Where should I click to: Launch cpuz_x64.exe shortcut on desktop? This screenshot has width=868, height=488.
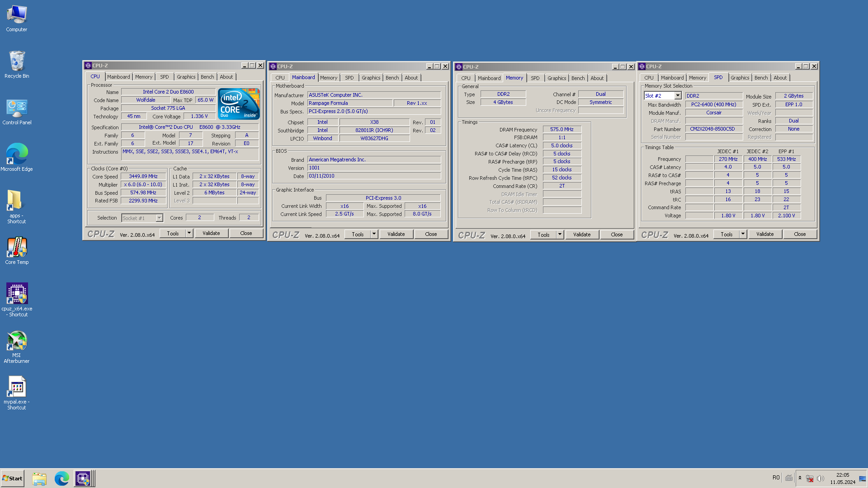[17, 300]
